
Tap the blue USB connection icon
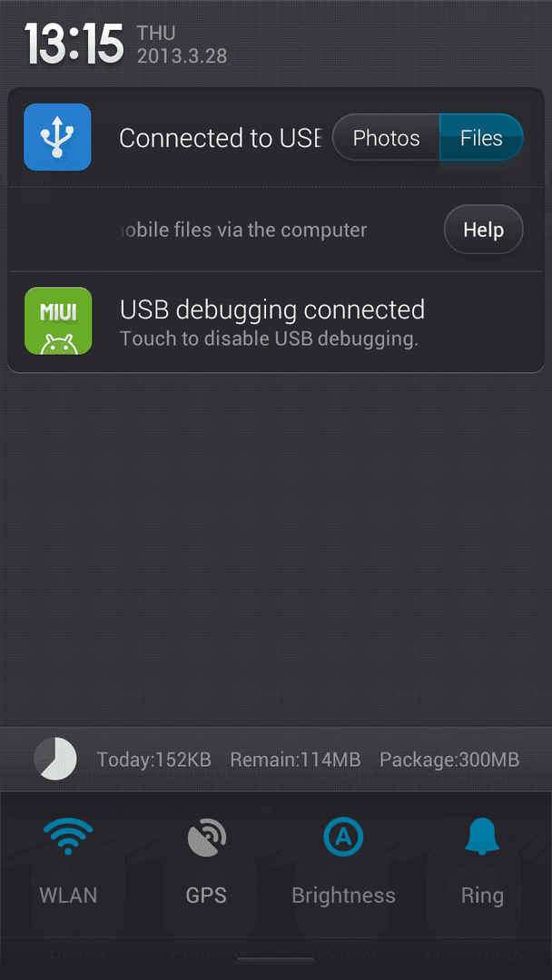pos(57,137)
